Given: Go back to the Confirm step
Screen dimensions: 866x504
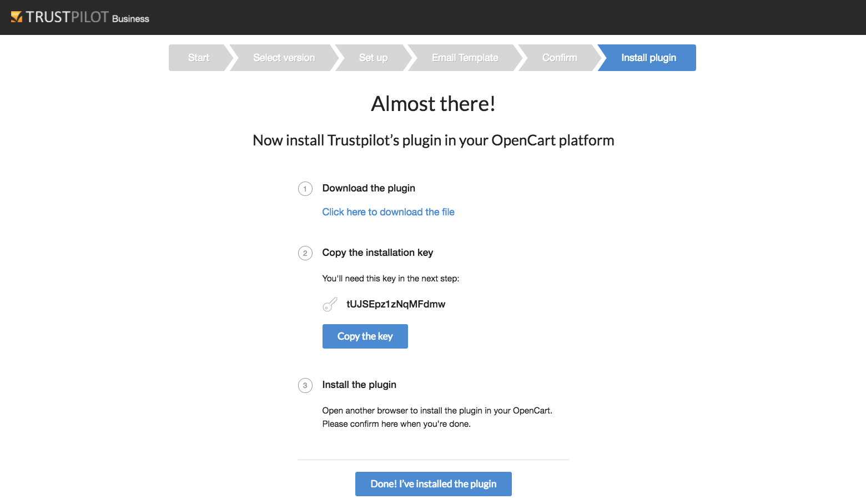Looking at the screenshot, I should 560,58.
